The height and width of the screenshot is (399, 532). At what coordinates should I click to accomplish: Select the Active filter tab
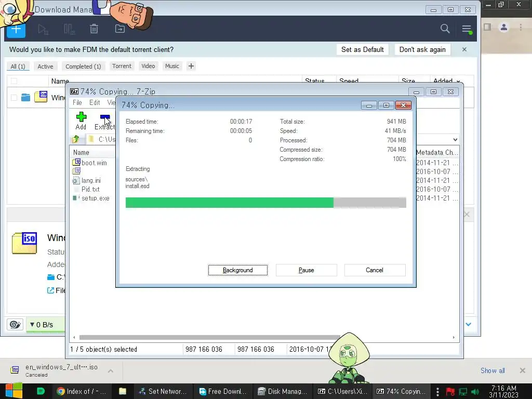coord(46,66)
